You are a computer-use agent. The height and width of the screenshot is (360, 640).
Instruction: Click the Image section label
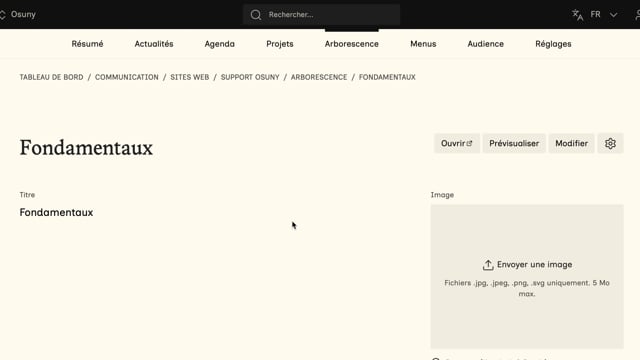pos(442,195)
